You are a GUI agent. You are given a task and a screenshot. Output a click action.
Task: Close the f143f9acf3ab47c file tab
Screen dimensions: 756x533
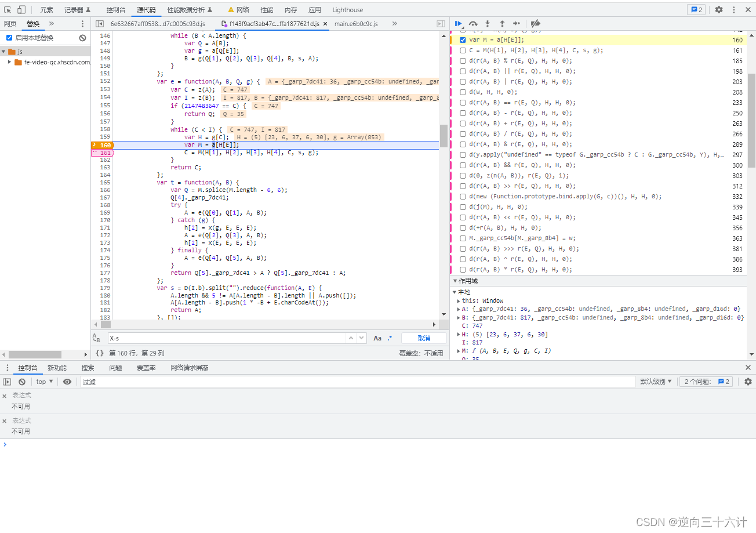coord(325,24)
